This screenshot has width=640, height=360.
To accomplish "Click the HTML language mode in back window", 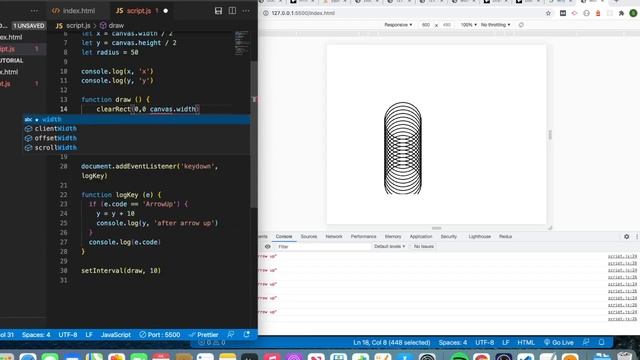I will (x=526, y=342).
